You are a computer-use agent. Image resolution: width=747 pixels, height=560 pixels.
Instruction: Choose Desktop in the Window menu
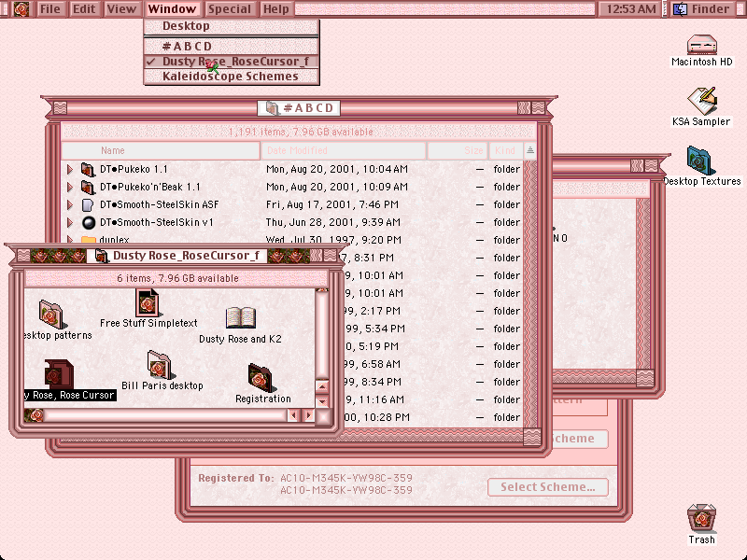point(232,26)
